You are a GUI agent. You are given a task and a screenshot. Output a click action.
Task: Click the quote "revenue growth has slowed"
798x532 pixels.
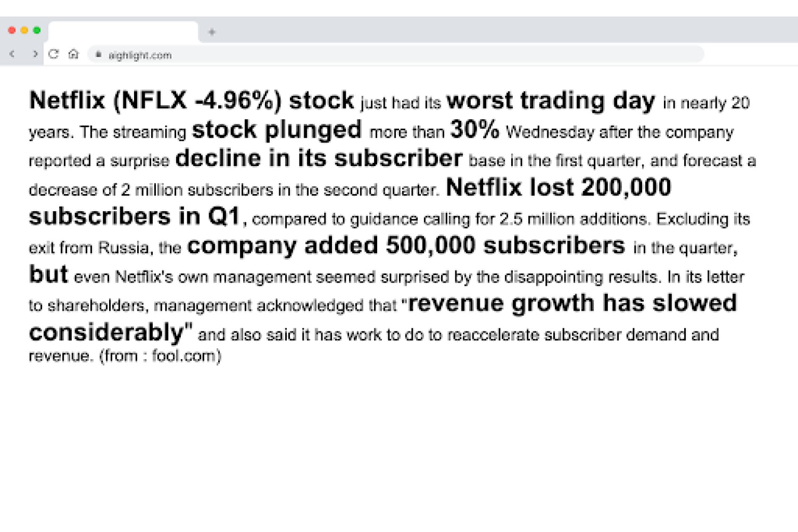[x=572, y=303]
